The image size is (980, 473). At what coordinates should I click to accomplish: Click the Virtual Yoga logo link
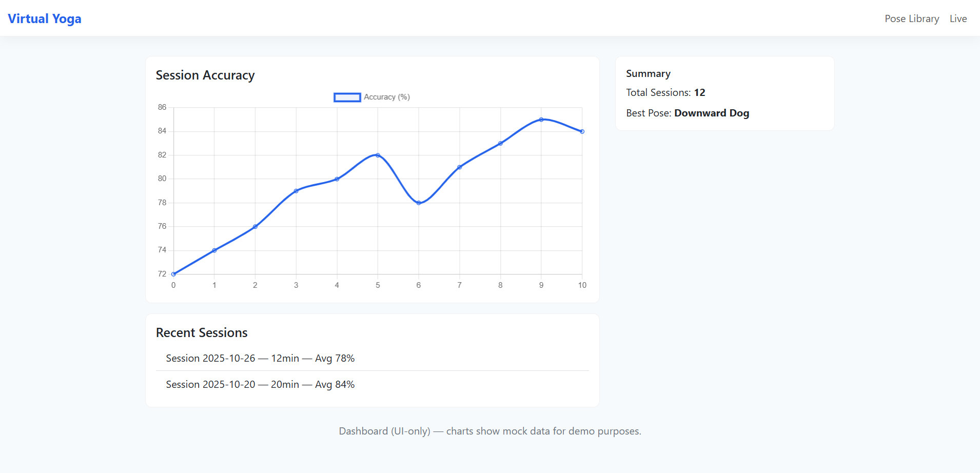pyautogui.click(x=45, y=18)
